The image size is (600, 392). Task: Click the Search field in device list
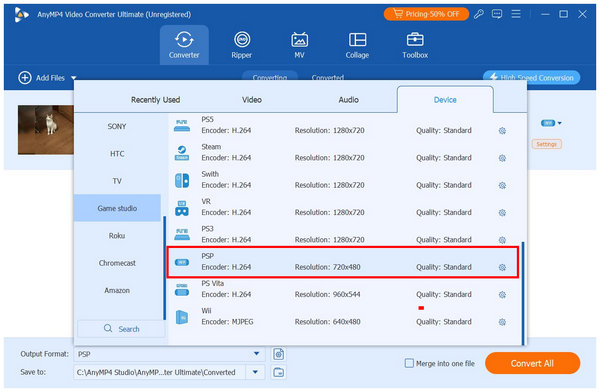[121, 329]
